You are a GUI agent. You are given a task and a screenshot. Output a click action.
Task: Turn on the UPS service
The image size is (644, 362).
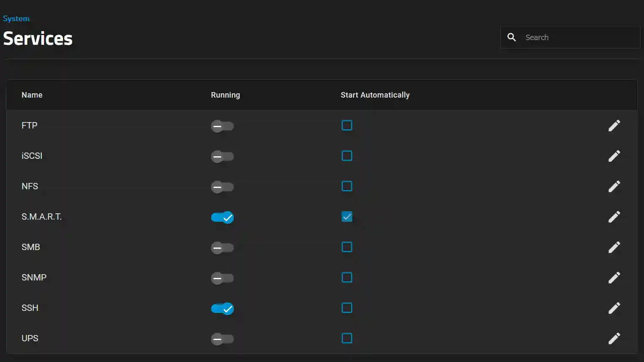point(222,339)
